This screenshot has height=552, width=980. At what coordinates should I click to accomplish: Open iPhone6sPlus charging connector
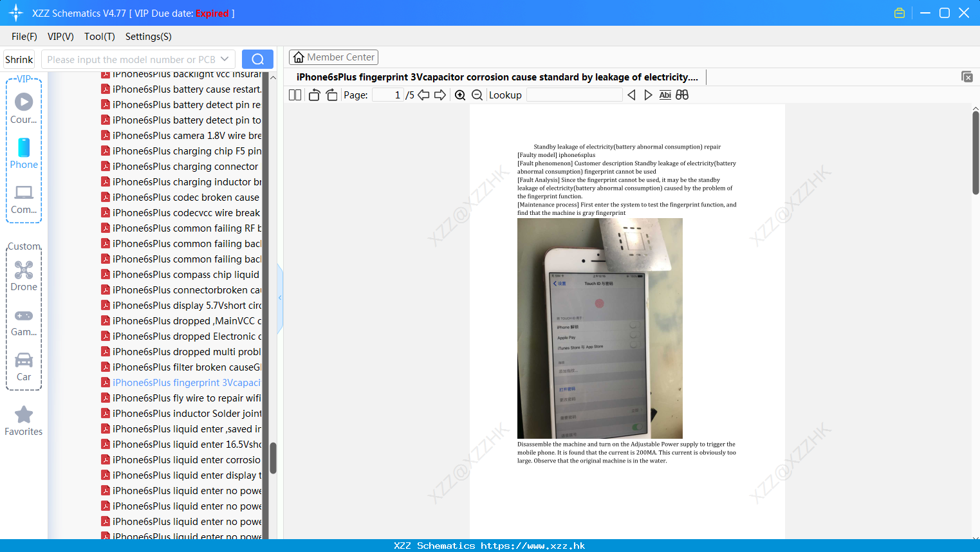(180, 167)
